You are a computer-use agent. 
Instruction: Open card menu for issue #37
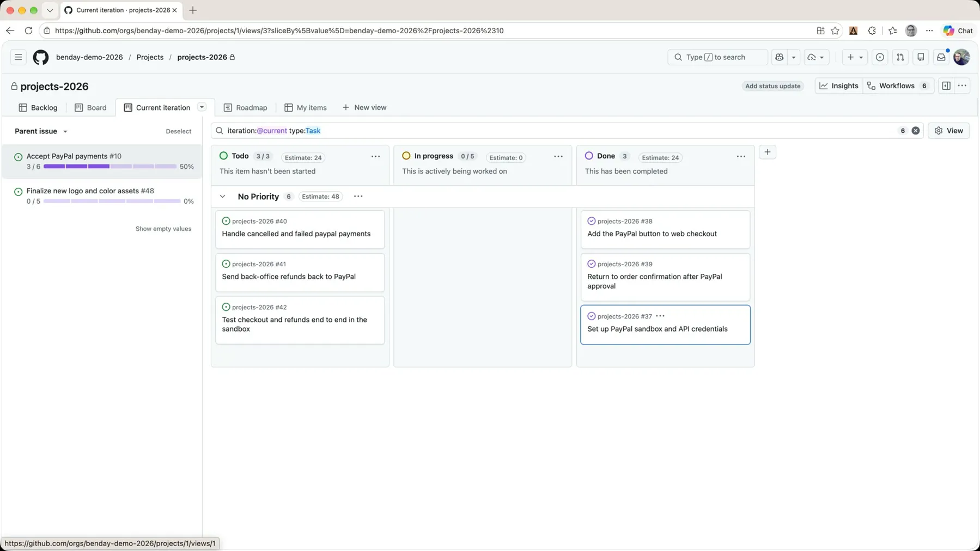(x=660, y=316)
